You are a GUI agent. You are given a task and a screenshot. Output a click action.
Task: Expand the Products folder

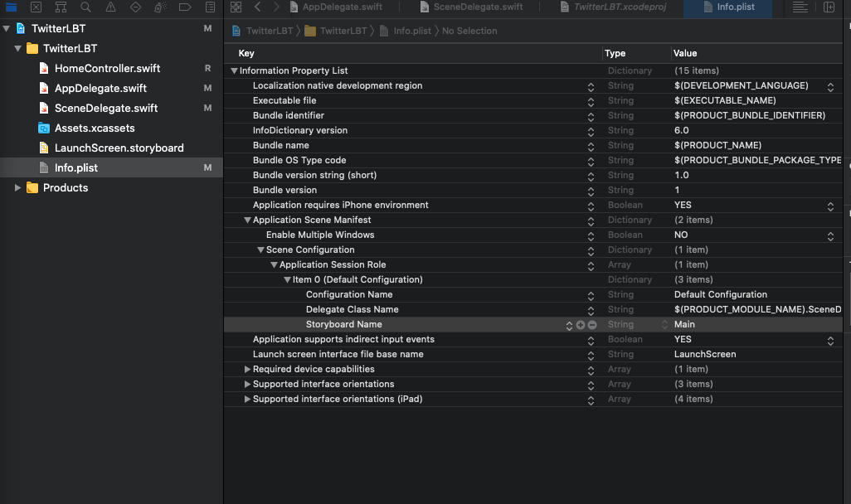(18, 187)
